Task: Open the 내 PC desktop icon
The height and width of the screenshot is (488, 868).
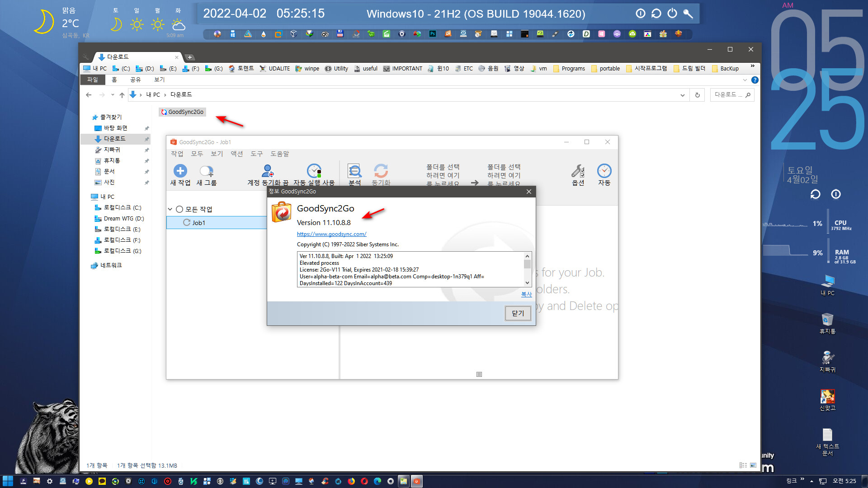Action: pos(828,285)
